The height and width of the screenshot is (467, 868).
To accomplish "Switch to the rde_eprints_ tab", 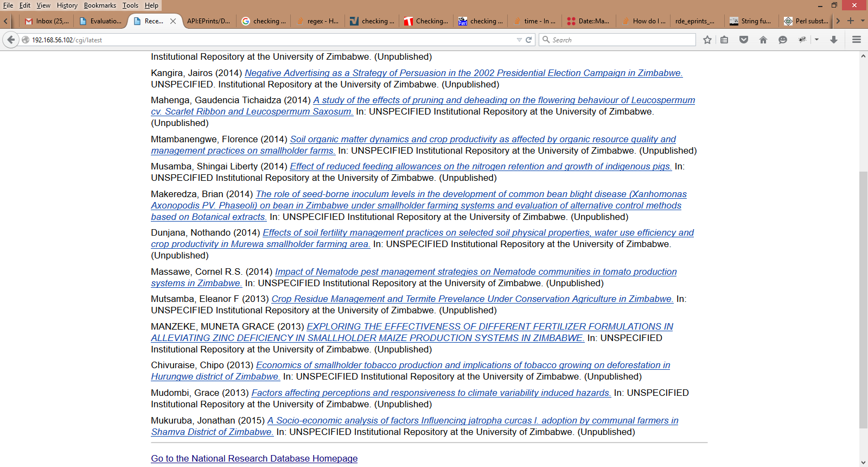I will (697, 21).
